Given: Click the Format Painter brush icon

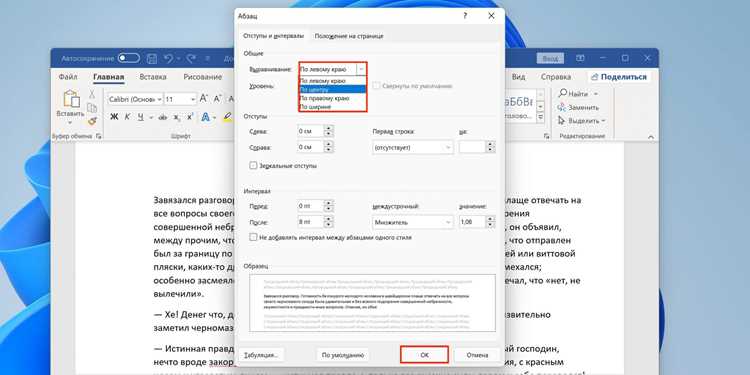Looking at the screenshot, I should click(92, 121).
